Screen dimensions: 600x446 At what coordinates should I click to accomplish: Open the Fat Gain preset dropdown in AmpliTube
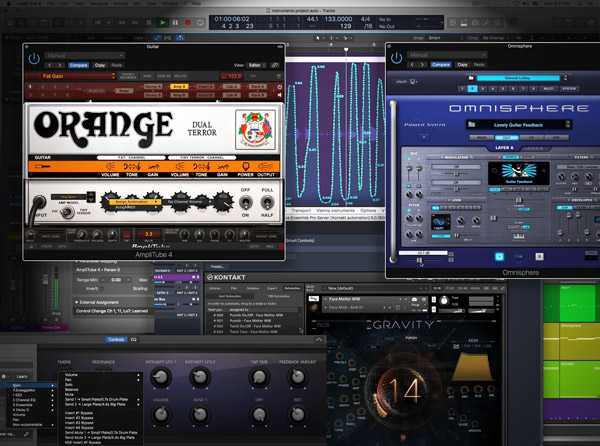77,76
